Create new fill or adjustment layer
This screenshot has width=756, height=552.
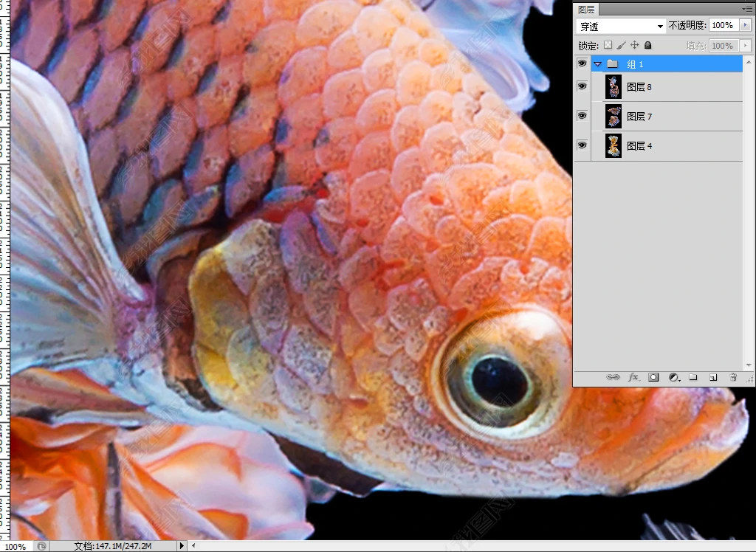pyautogui.click(x=673, y=377)
